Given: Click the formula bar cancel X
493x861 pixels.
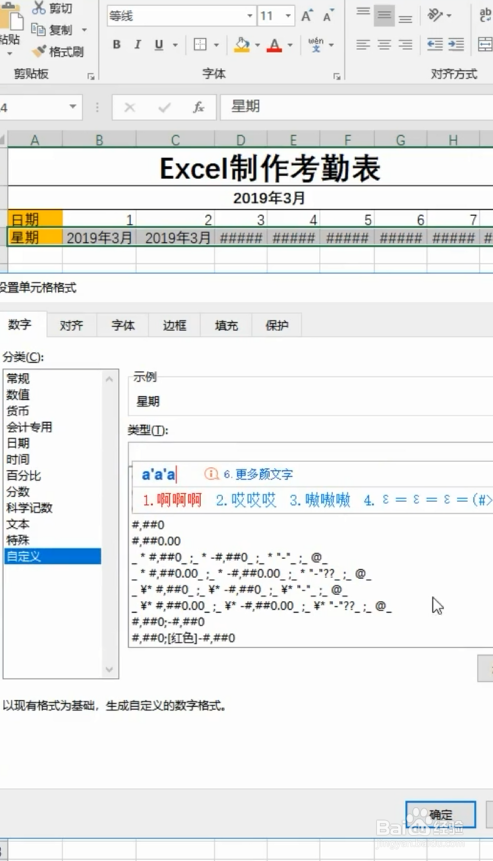Looking at the screenshot, I should [130, 107].
